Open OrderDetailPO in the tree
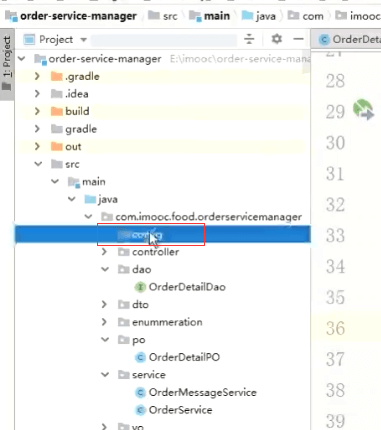The height and width of the screenshot is (430, 381). [184, 357]
